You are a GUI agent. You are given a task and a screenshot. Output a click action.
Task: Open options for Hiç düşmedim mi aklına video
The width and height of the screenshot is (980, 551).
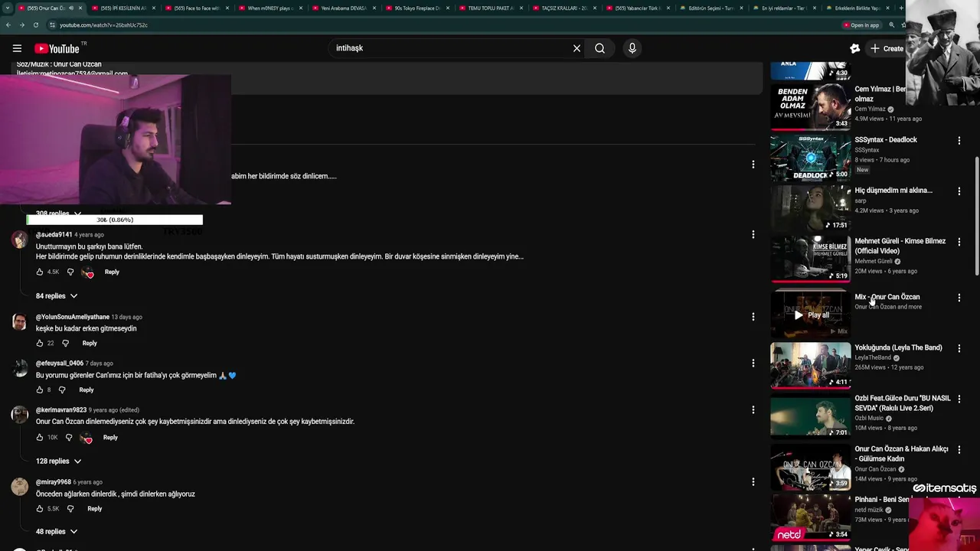(959, 191)
